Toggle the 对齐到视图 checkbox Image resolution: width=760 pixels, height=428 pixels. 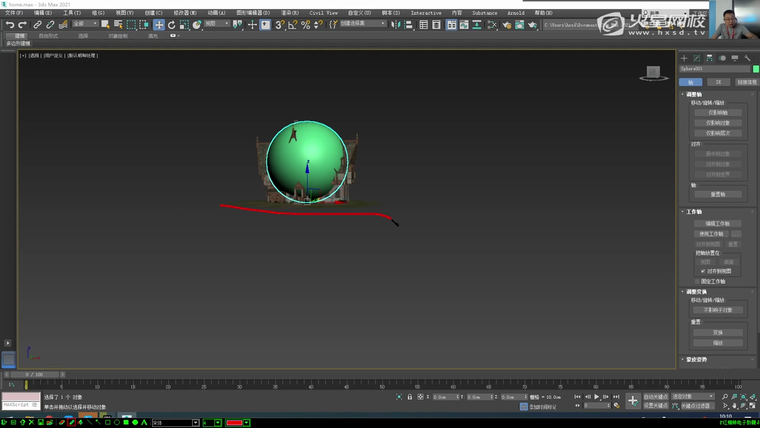pos(703,271)
